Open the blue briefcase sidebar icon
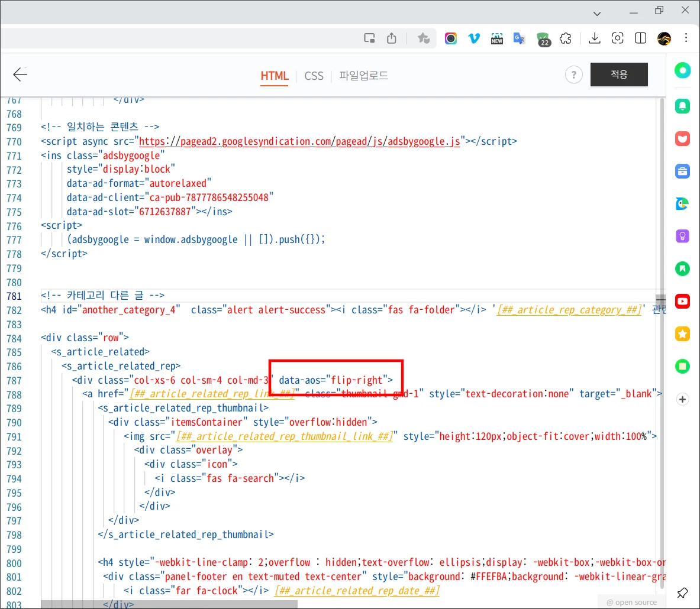This screenshot has height=609, width=700. pyautogui.click(x=683, y=171)
